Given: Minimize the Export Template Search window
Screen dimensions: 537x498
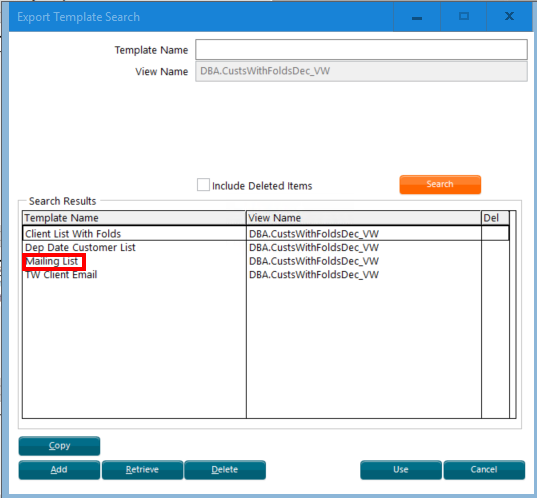Looking at the screenshot, I should tap(417, 17).
